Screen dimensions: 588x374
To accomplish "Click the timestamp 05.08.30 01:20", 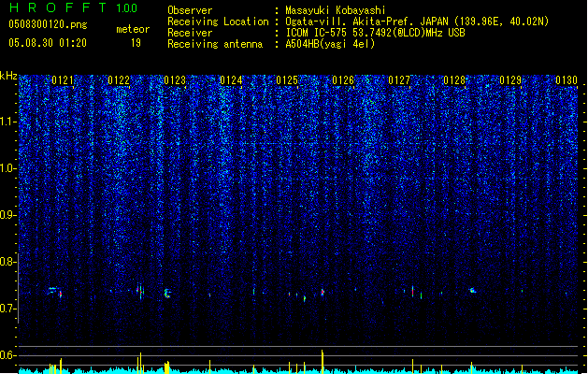I will click(x=48, y=43).
